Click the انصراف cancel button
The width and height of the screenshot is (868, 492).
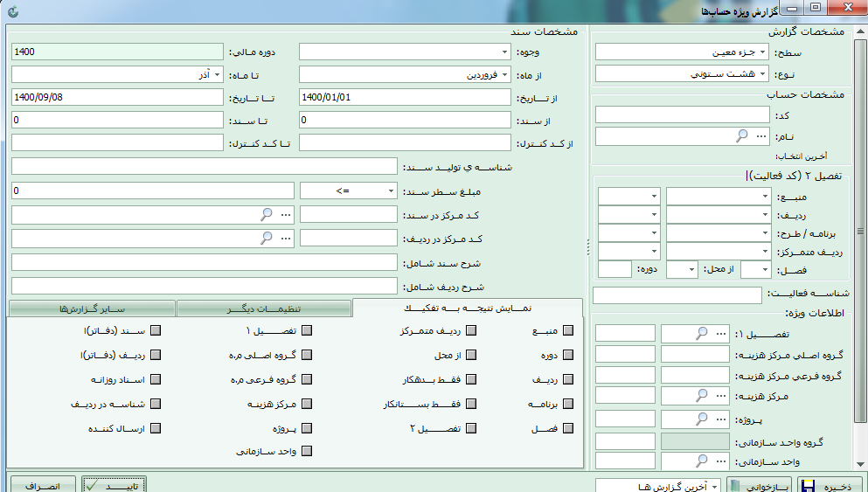[x=43, y=485]
